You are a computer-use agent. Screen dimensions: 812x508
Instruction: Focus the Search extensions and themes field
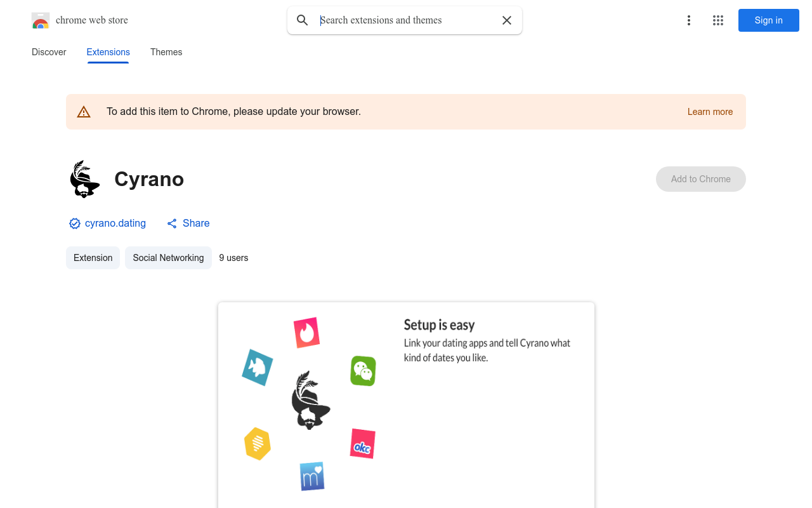coord(406,20)
